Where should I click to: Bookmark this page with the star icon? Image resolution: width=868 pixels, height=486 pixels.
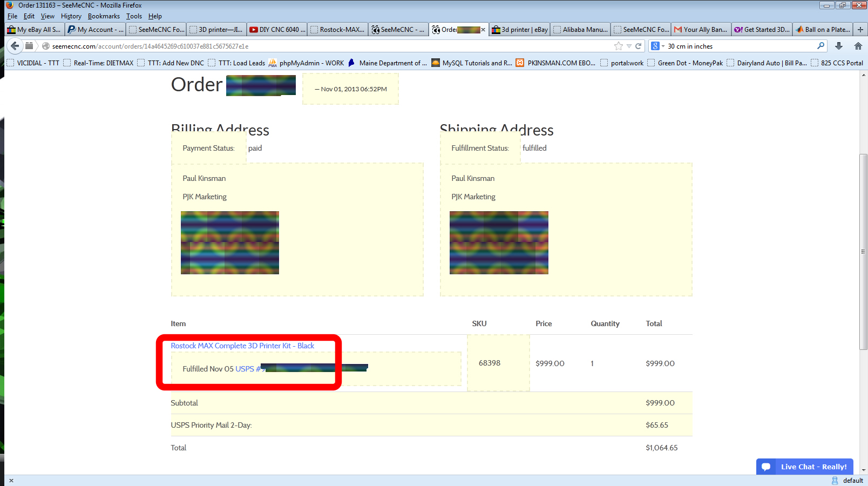[619, 46]
